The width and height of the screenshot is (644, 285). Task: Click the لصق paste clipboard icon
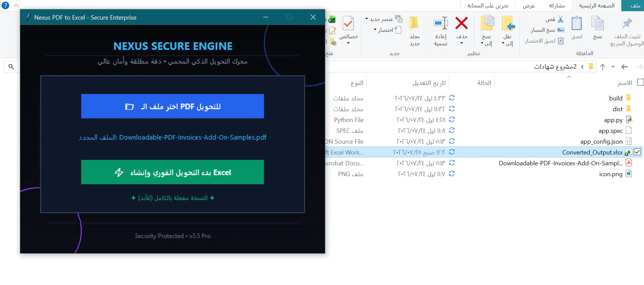(577, 24)
